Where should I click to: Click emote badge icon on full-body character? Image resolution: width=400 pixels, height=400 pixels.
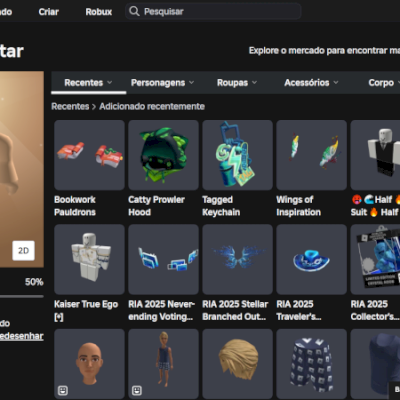pos(137,390)
